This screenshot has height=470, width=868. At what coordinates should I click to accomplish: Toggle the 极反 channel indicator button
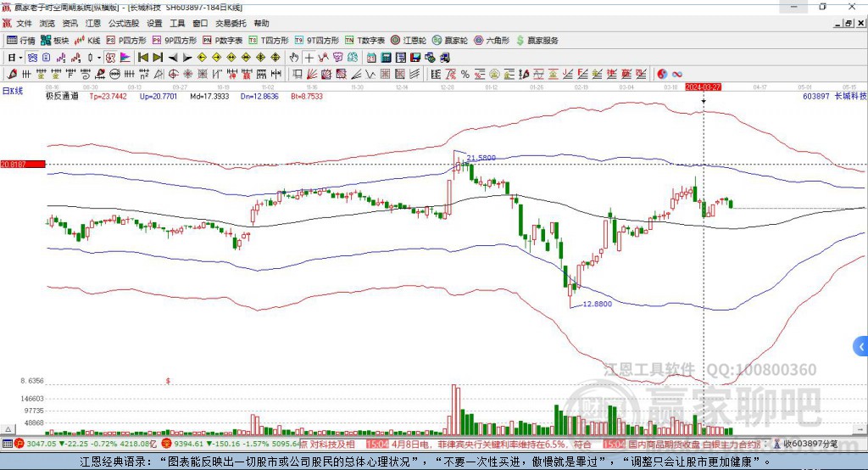tap(111, 58)
